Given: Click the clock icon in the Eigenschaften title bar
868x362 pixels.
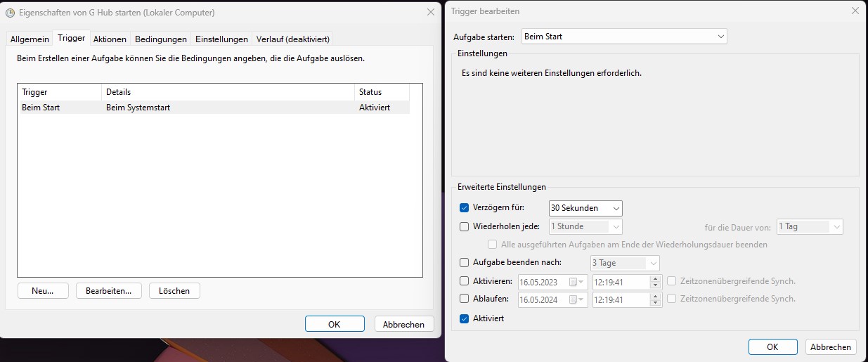Looking at the screenshot, I should 11,13.
